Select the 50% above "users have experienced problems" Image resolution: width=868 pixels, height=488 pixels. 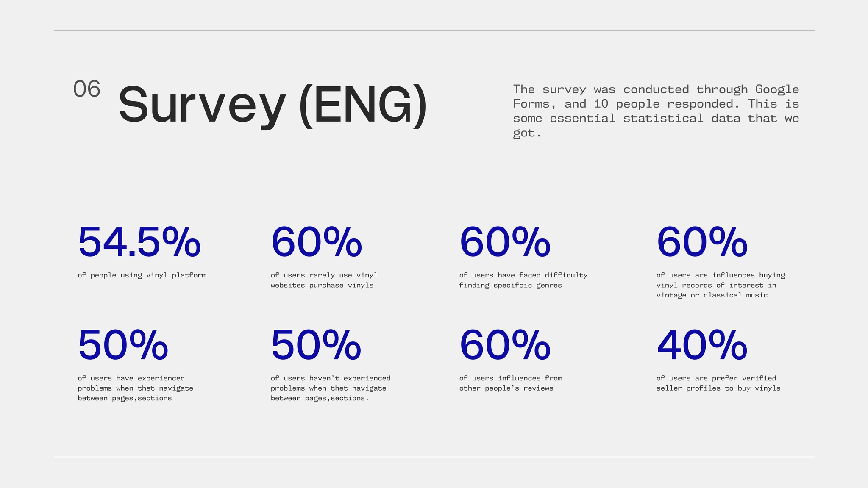pyautogui.click(x=123, y=346)
